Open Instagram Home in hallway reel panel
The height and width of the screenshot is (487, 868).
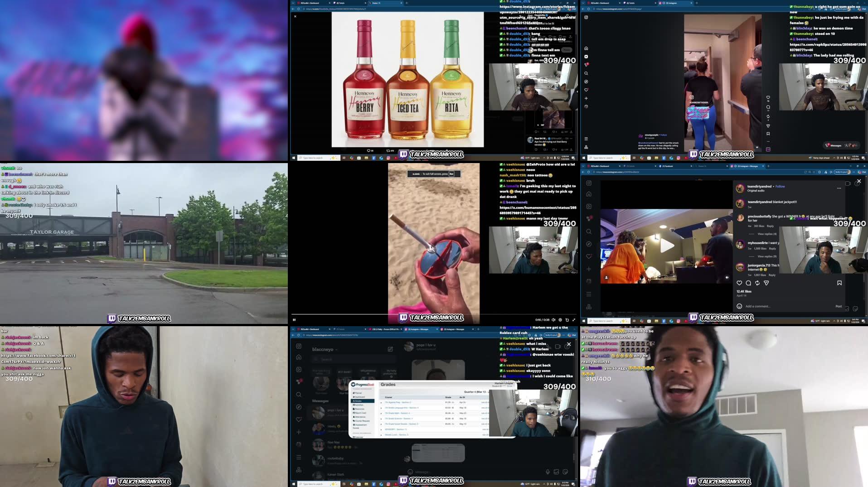click(x=586, y=48)
